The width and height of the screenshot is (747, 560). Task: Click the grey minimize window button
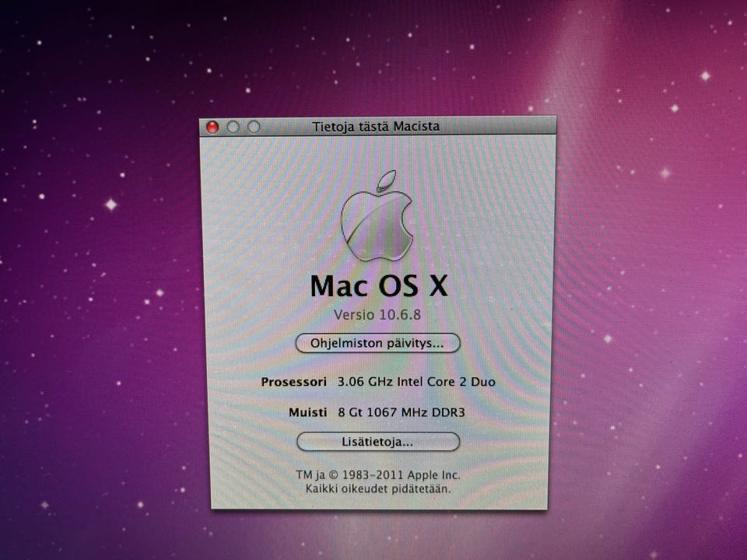[x=233, y=127]
